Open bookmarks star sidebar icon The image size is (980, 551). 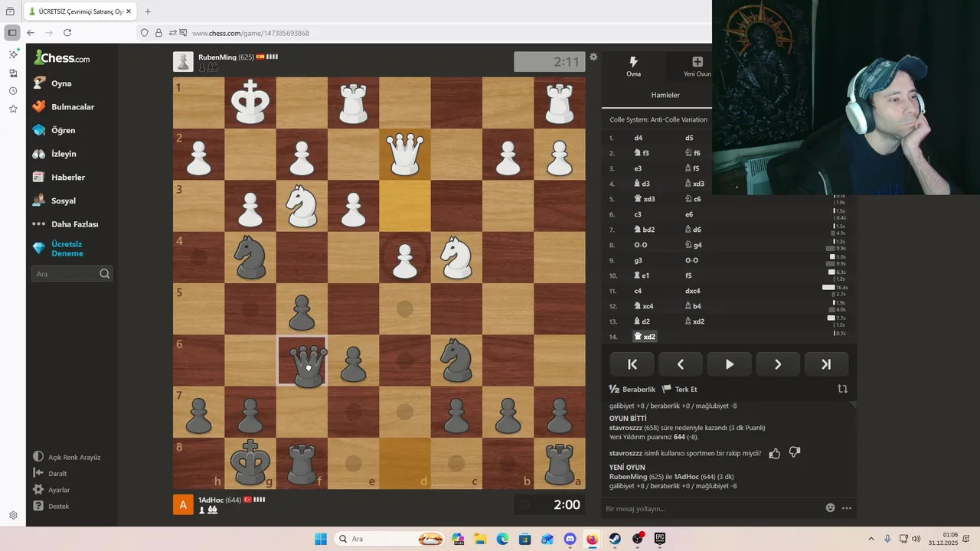click(x=13, y=109)
